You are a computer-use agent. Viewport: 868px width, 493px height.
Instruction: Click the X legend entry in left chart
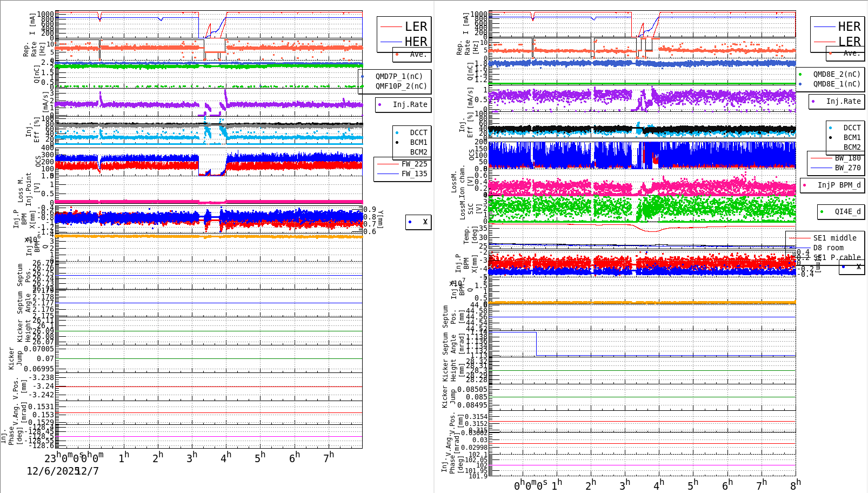click(425, 222)
